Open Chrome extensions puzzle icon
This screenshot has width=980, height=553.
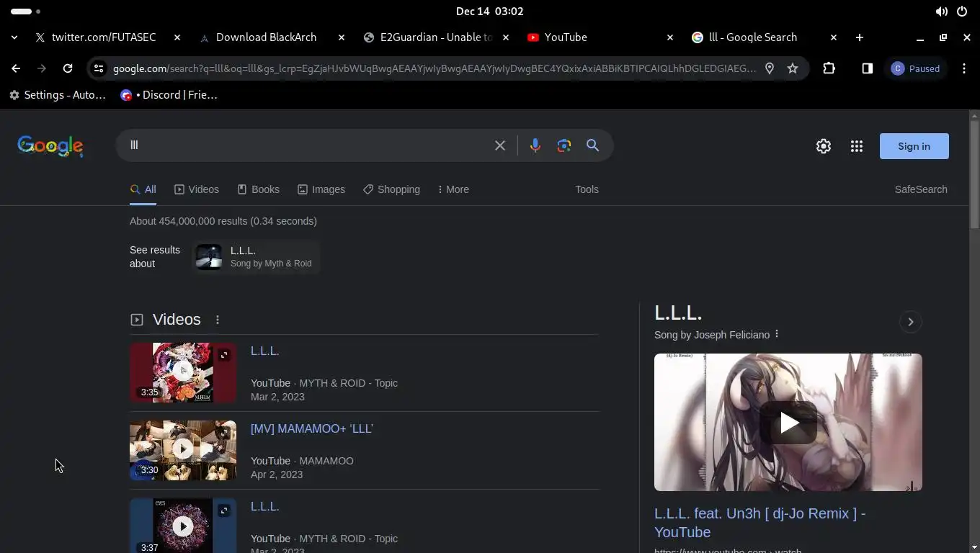[x=829, y=68]
